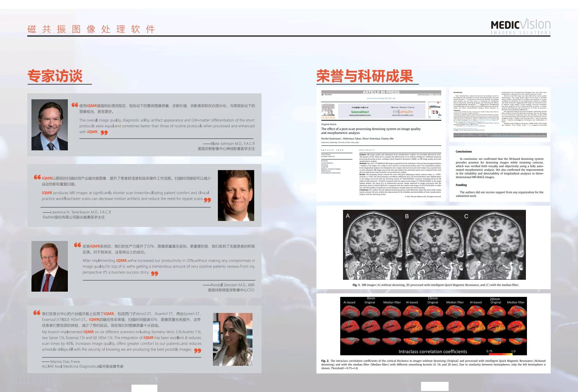The width and height of the screenshot is (578, 392).
Task: Click Blake Johnson's English quote text
Action: 167,126
